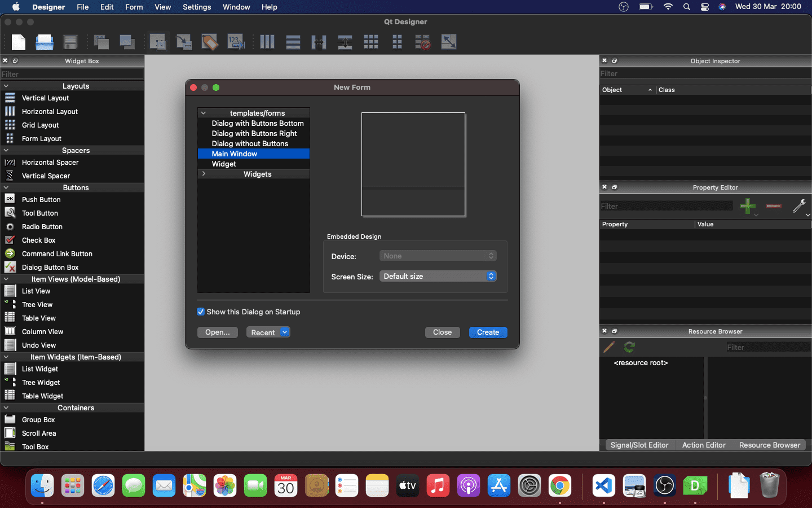812x508 pixels.
Task: Untick Show this Dialog on Startup checkbox
Action: point(201,312)
